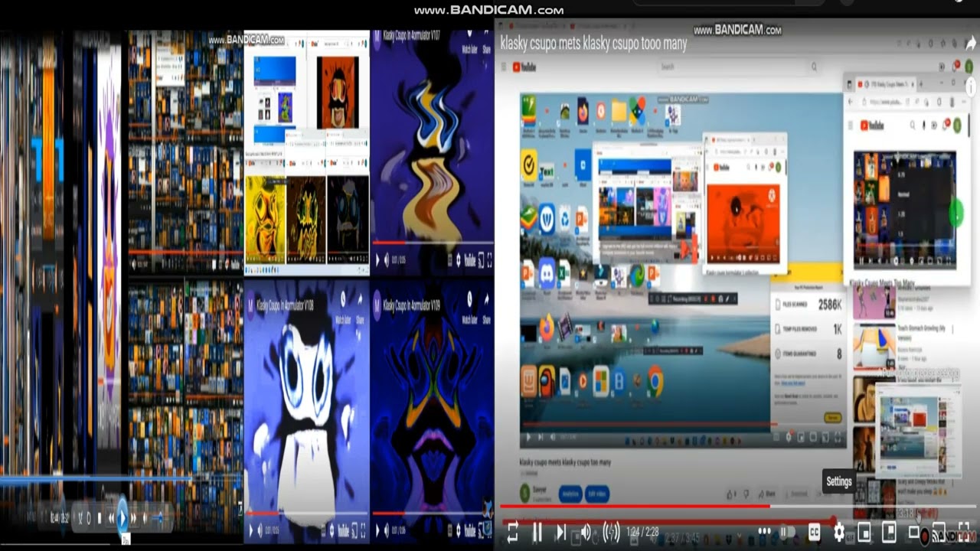Open settings gear on the V108 embed
Image resolution: width=980 pixels, height=551 pixels.
tap(330, 530)
